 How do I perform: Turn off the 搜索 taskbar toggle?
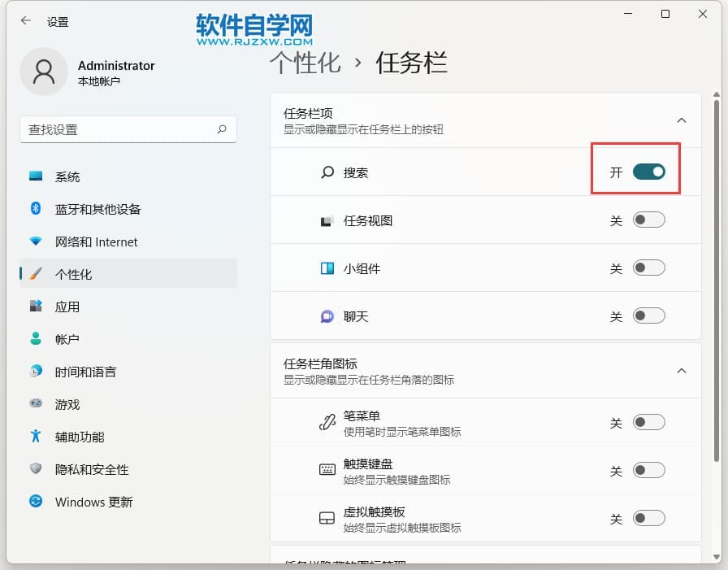(648, 172)
